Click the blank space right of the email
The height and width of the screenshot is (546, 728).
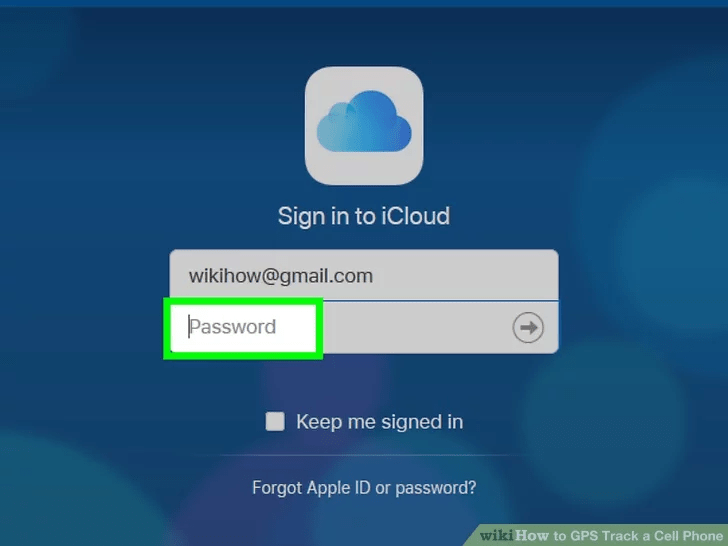464,275
